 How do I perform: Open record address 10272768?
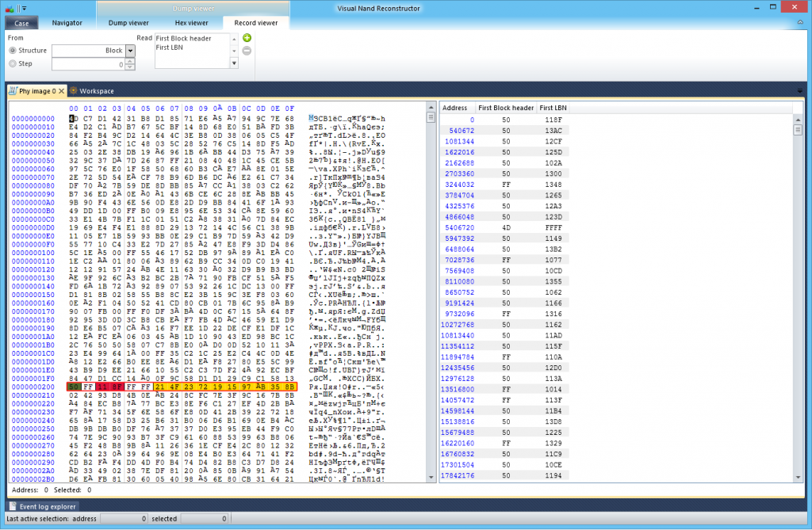(458, 325)
